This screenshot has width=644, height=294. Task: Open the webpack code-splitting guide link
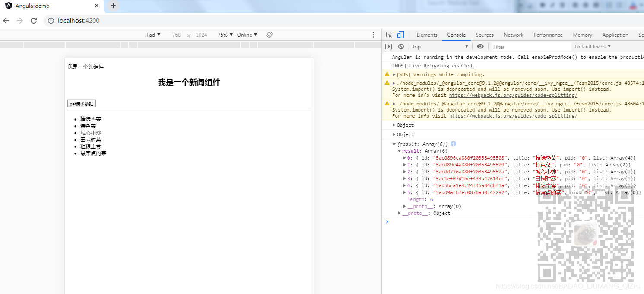coord(513,95)
